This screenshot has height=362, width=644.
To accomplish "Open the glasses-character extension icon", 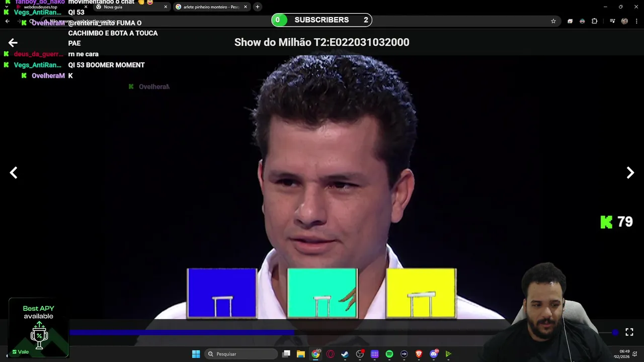I will pyautogui.click(x=582, y=21).
